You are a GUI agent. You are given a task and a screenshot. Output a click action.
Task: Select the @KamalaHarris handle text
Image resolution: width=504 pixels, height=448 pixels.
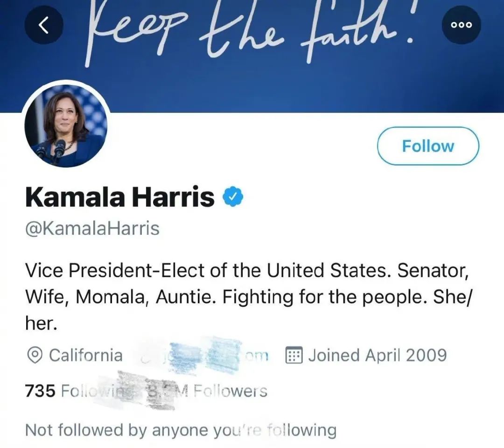[x=92, y=229]
